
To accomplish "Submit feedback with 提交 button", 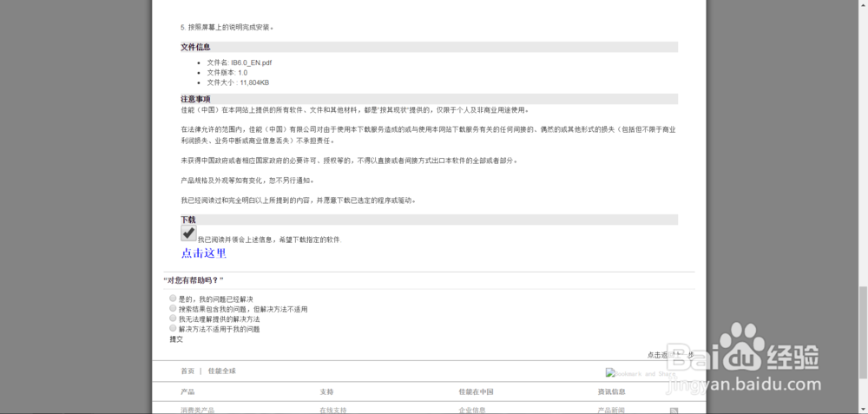I will [x=176, y=339].
